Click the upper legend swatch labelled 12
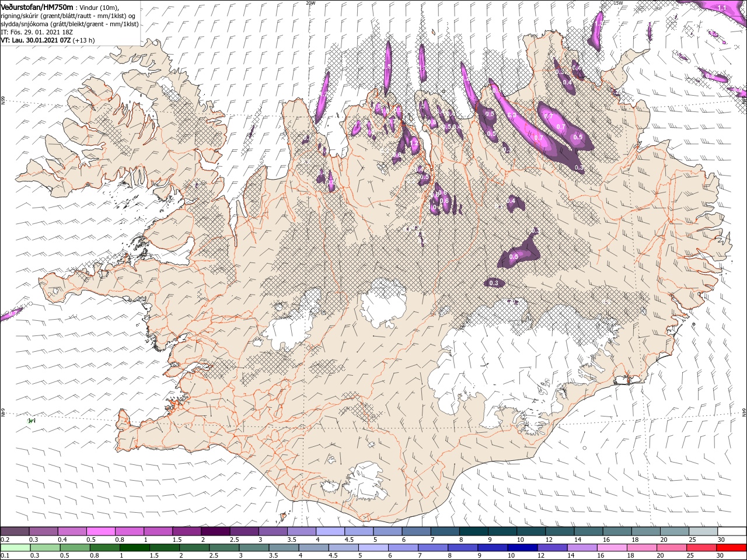 click(x=560, y=531)
